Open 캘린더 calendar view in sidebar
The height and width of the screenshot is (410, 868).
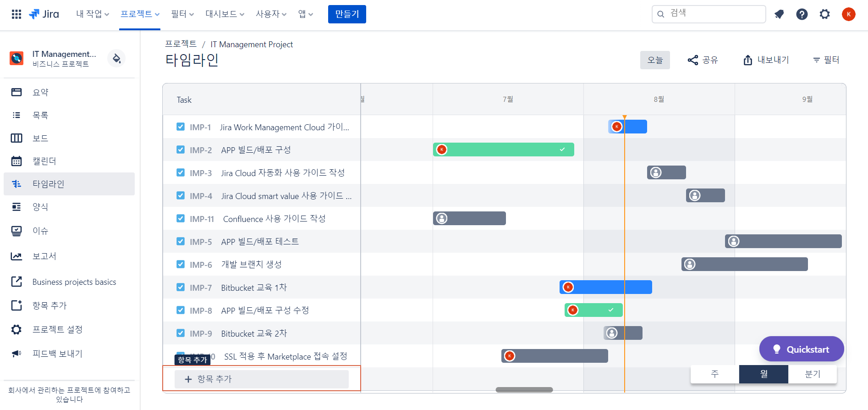click(x=69, y=161)
